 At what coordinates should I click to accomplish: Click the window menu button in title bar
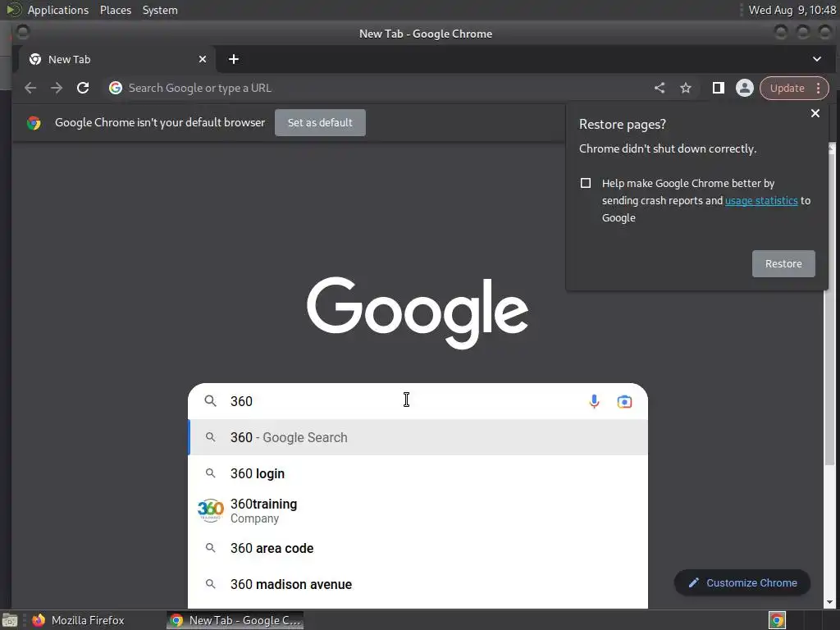[x=23, y=33]
